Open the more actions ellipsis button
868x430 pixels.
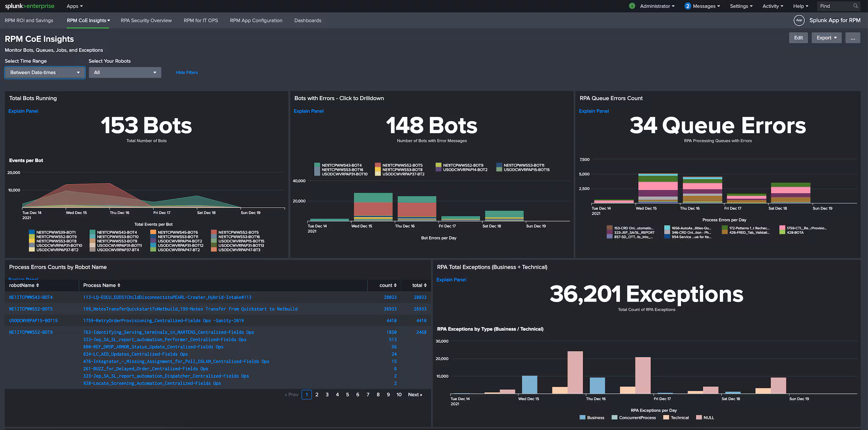coord(852,38)
